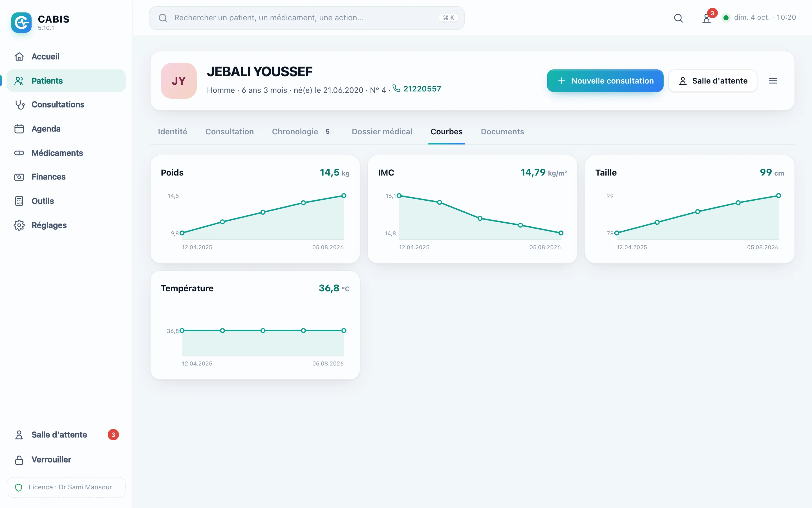812x508 pixels.
Task: Switch to the Identité tab
Action: pyautogui.click(x=173, y=132)
